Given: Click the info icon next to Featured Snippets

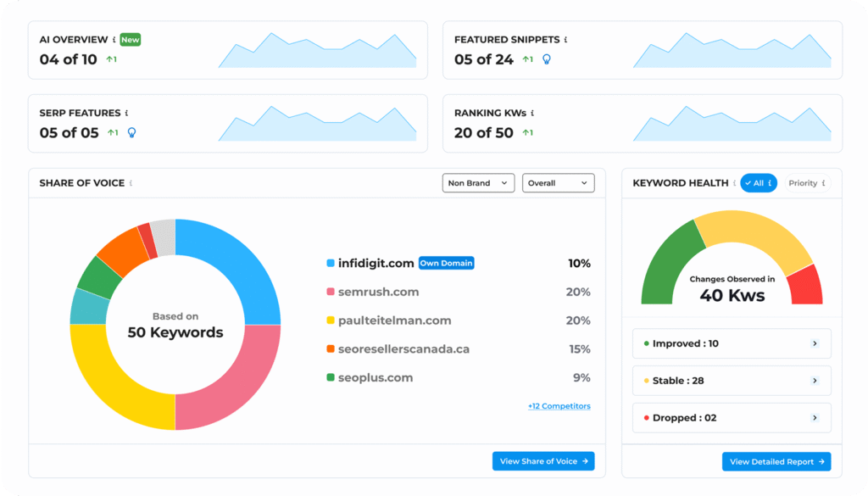Looking at the screenshot, I should 565,40.
